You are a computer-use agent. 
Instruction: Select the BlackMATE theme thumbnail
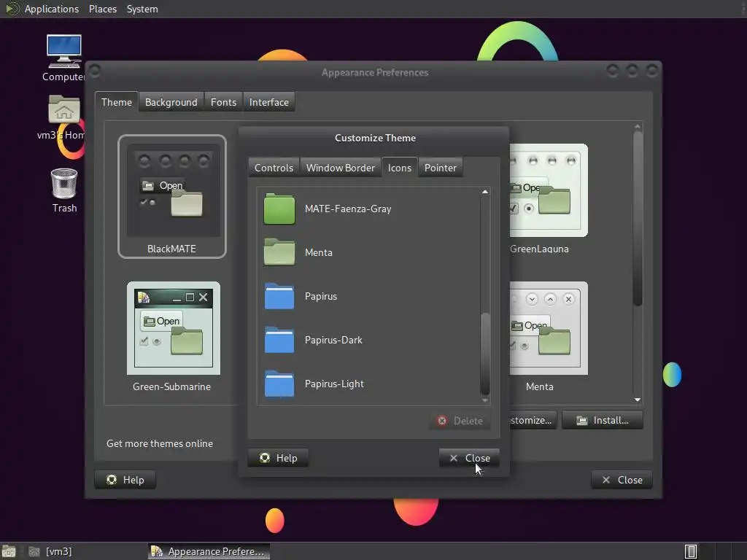pos(172,196)
